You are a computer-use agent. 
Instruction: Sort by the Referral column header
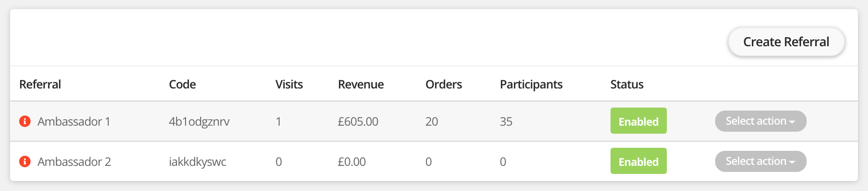(x=40, y=84)
